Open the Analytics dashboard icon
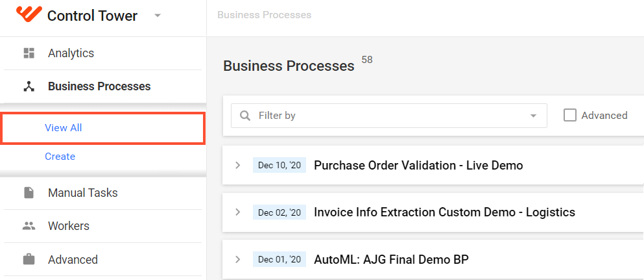 [29, 53]
